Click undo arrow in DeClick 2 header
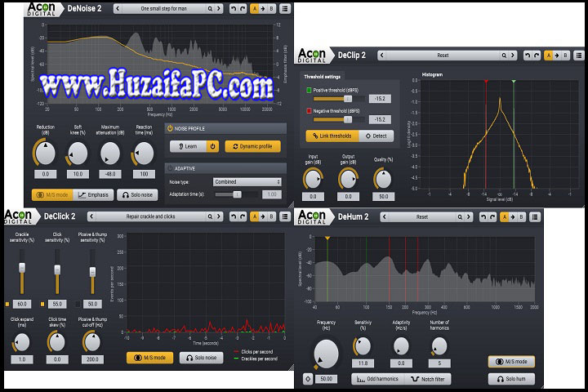The image size is (588, 392). click(234, 216)
